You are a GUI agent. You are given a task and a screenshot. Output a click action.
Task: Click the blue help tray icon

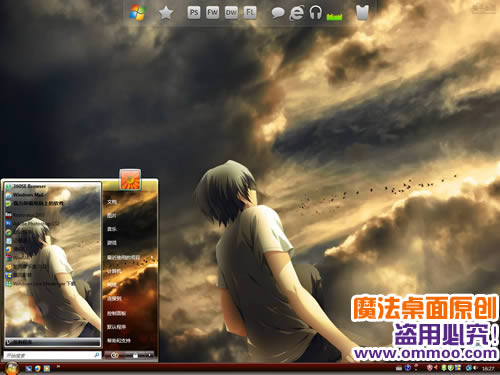(408, 368)
